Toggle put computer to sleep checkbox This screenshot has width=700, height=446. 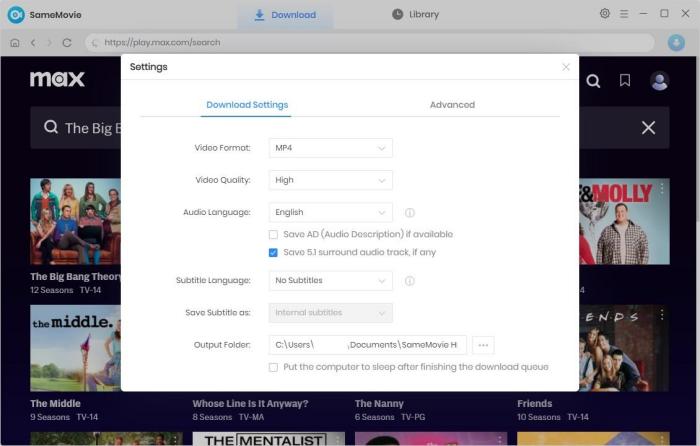click(x=274, y=367)
